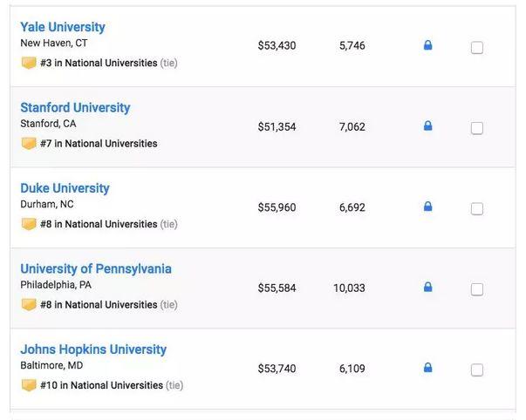Screen dimensions: 526x420
Task: Click the lock icon in Yale University row
Action: (427, 45)
